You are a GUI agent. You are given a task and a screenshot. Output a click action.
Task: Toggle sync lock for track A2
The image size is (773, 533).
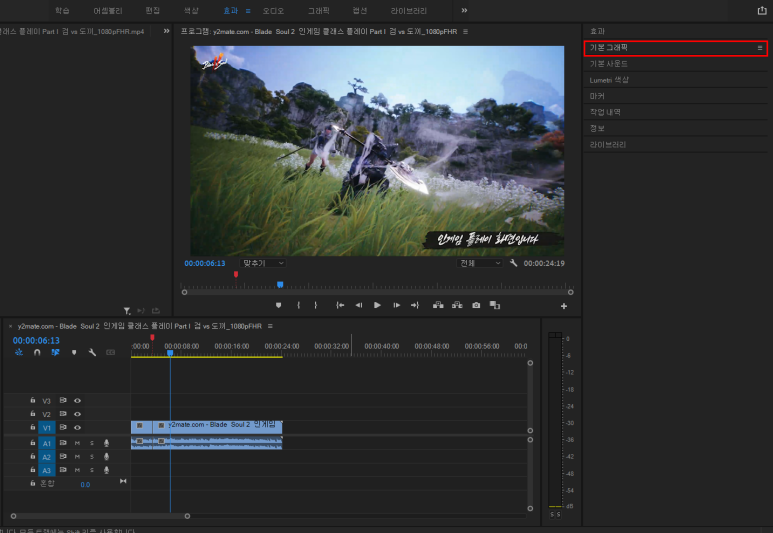coord(63,457)
